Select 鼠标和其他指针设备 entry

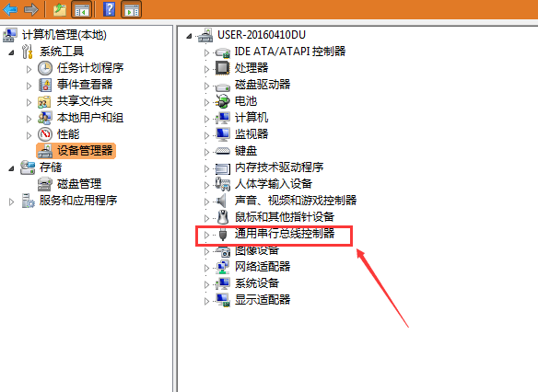click(x=285, y=216)
